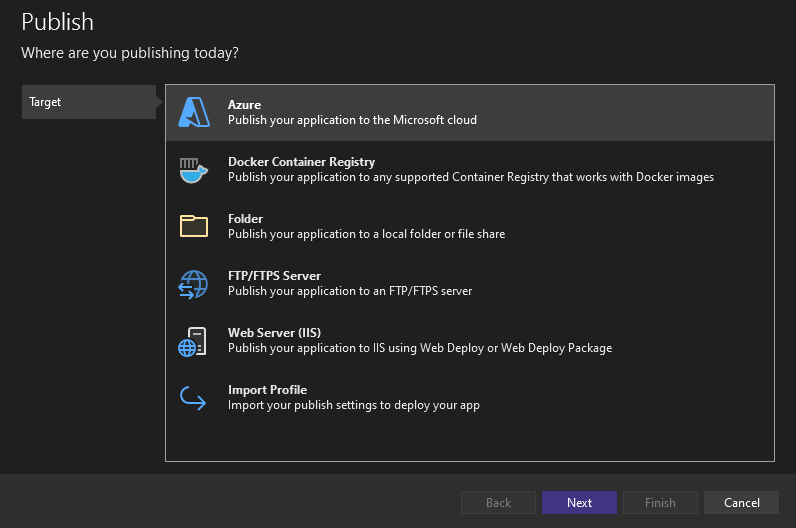Screen dimensions: 796x528
Task: Select the Import Profile title
Action: pos(267,390)
